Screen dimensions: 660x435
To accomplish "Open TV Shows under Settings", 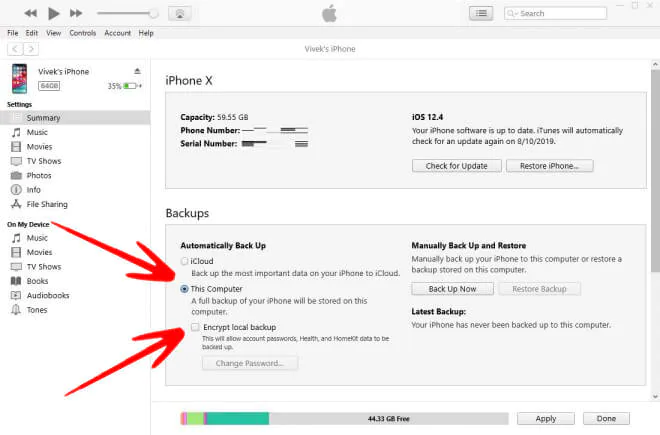I will click(x=44, y=161).
